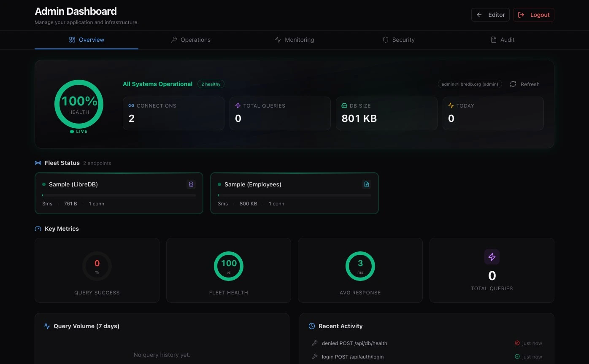Image resolution: width=589 pixels, height=364 pixels.
Task: Click the admin@libredb.org user badge
Action: click(x=470, y=84)
